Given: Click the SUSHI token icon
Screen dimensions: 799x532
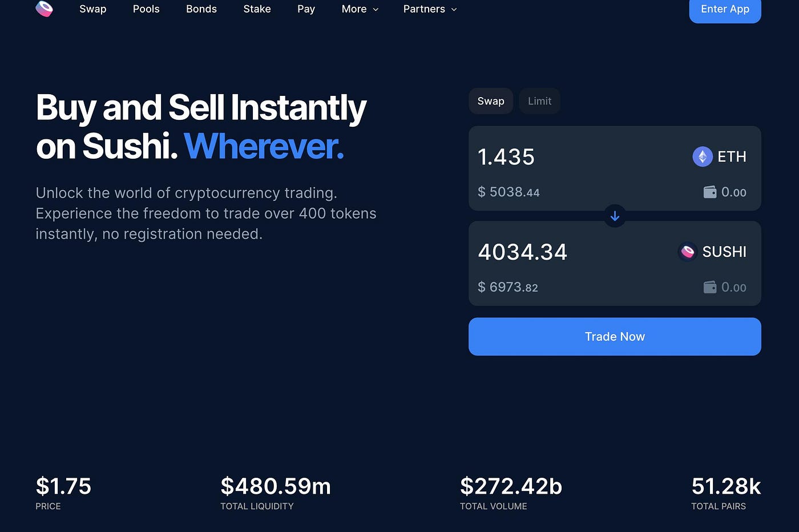Looking at the screenshot, I should click(x=688, y=251).
